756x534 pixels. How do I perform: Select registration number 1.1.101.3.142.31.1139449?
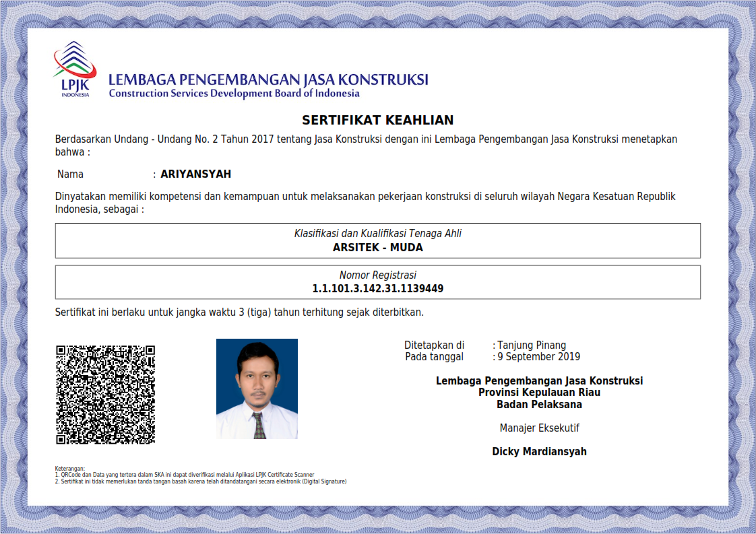coord(377,289)
